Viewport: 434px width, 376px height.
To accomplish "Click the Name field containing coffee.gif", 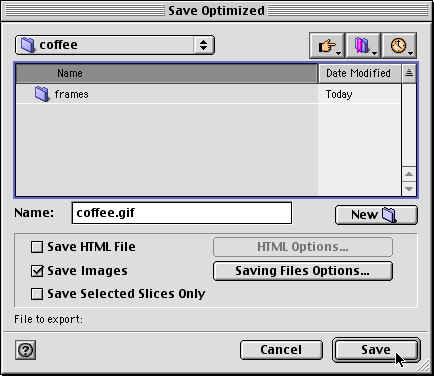I will pos(182,213).
